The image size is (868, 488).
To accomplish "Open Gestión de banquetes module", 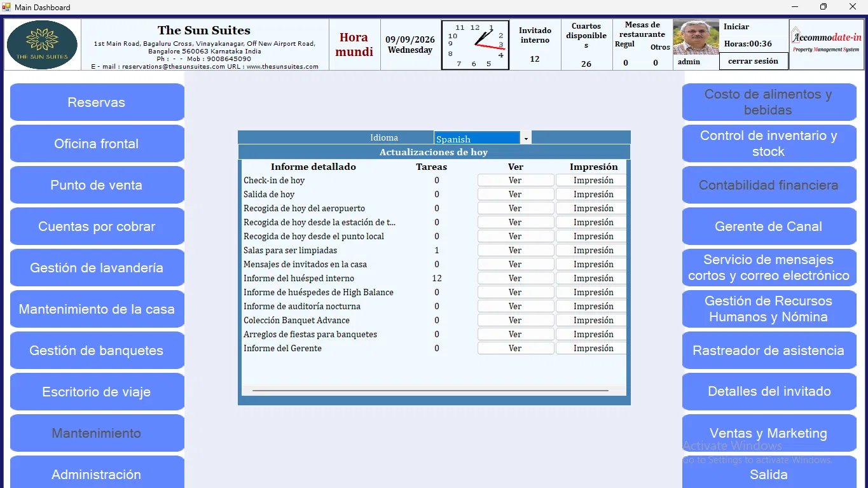I will 97,351.
